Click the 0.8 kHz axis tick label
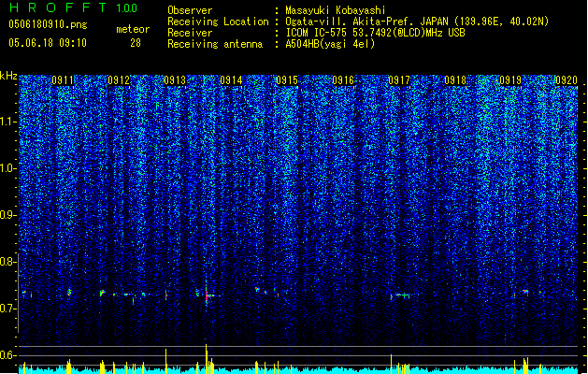 coord(8,262)
